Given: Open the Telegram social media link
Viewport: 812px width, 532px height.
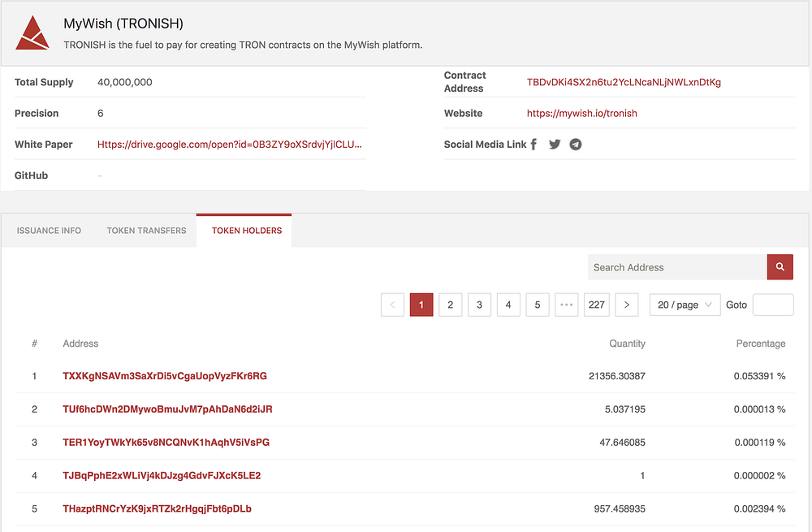Looking at the screenshot, I should 576,145.
